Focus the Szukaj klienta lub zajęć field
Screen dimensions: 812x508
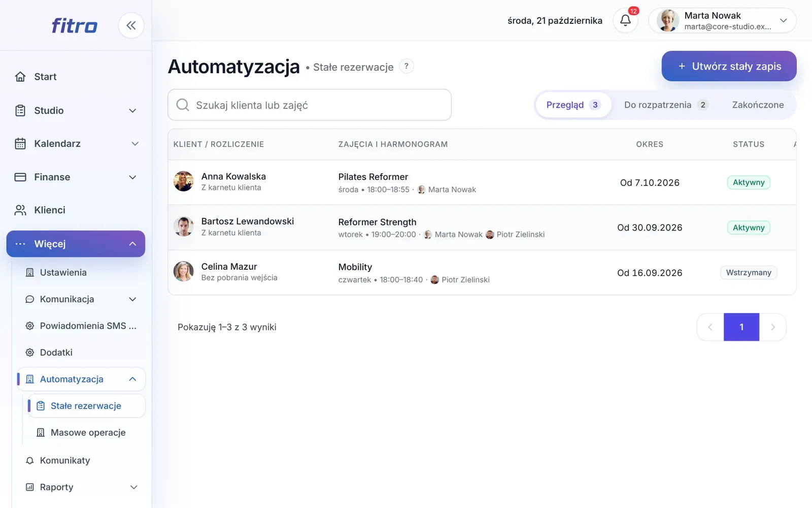(x=310, y=105)
